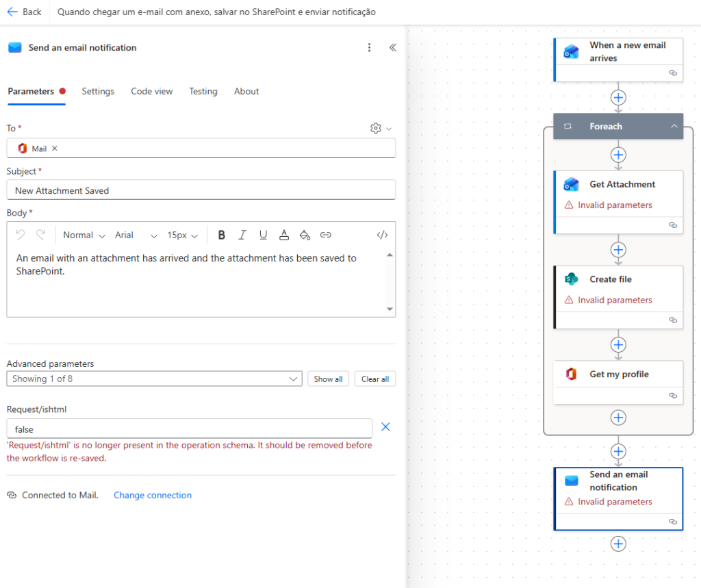The height and width of the screenshot is (588, 701).
Task: Remove the Request/ishtml parameter with X
Action: click(x=385, y=427)
